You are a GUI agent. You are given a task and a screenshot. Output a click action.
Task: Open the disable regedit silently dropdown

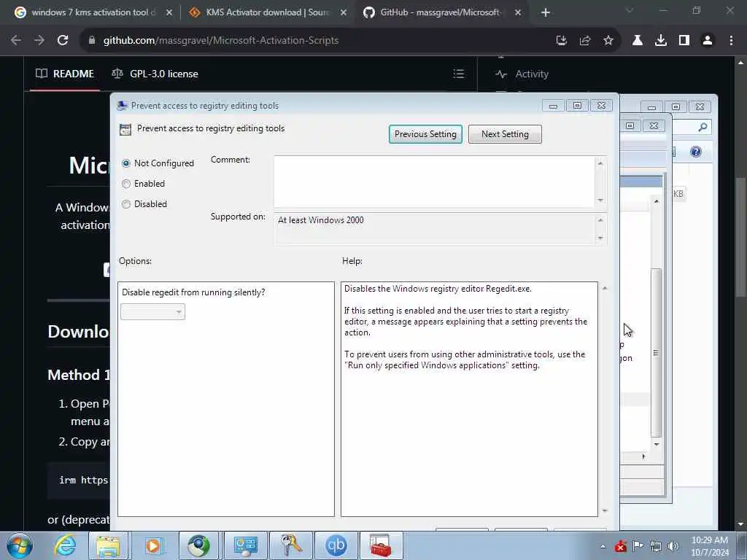coord(152,312)
